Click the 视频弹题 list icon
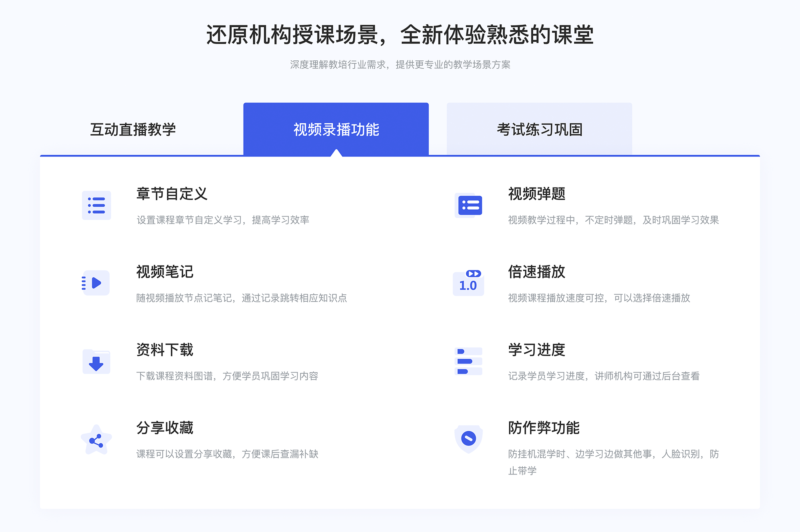Viewport: 800px width, 532px height. tap(469, 207)
